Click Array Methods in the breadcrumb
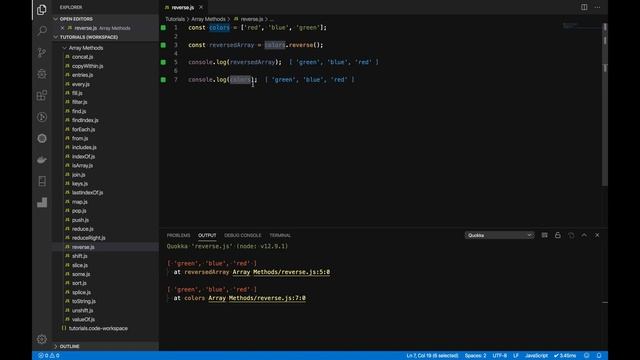 tap(208, 19)
